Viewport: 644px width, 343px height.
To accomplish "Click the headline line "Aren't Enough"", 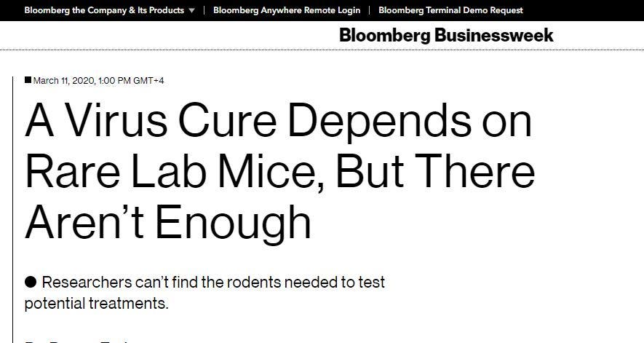I will click(168, 222).
